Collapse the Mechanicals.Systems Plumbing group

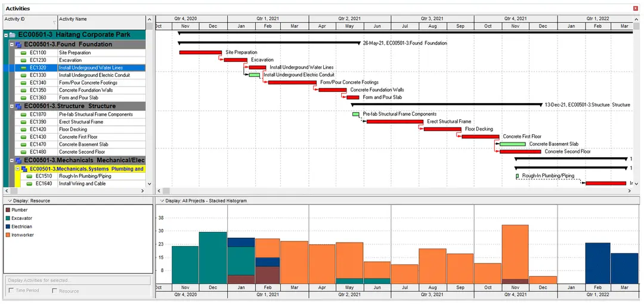[x=18, y=169]
